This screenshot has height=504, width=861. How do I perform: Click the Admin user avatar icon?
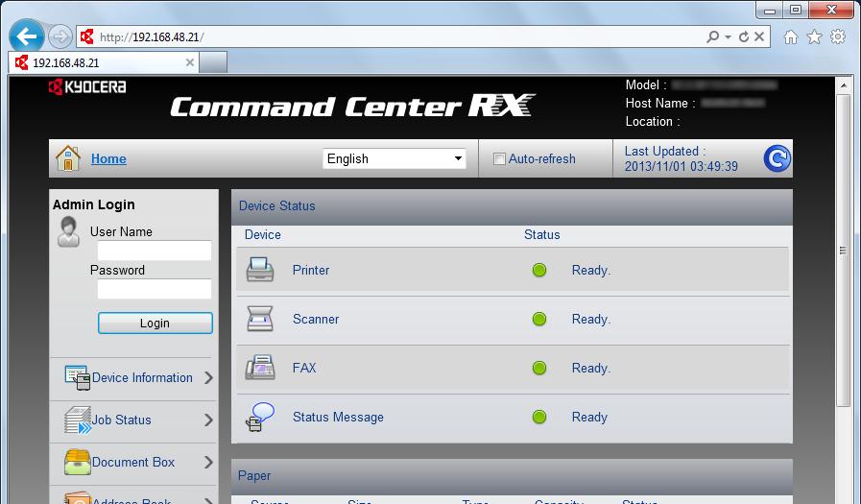pyautogui.click(x=69, y=231)
